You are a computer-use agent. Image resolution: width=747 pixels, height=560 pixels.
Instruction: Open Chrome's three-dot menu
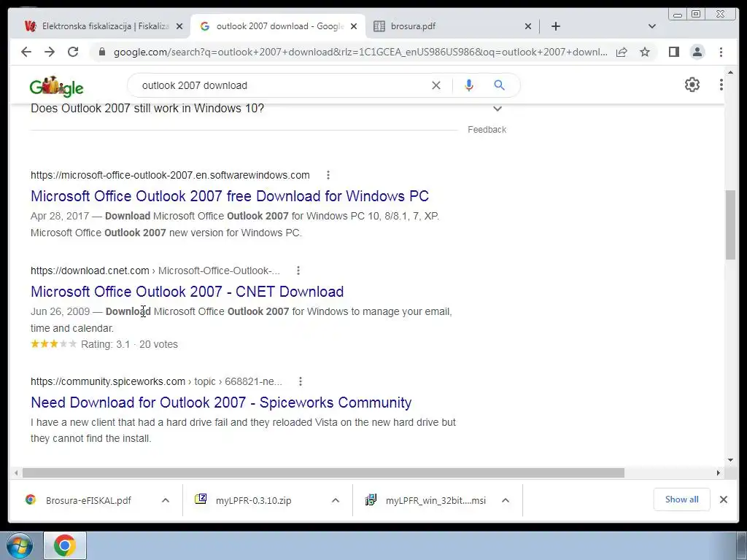click(721, 52)
